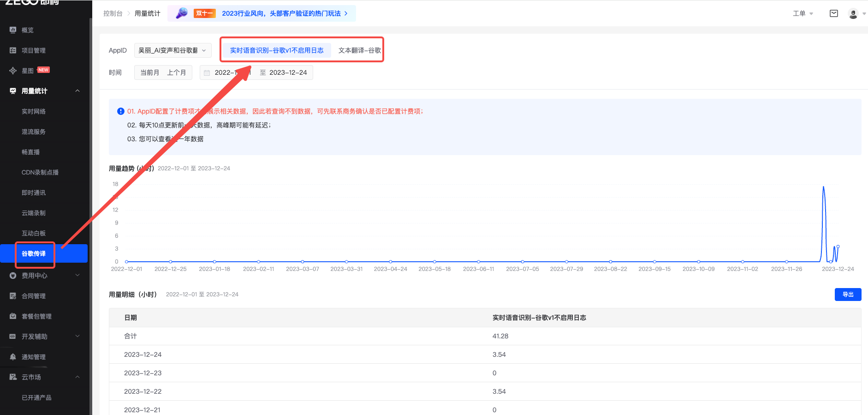This screenshot has height=415, width=868.
Task: Expand the 费用中心 menu chevron
Action: point(77,276)
